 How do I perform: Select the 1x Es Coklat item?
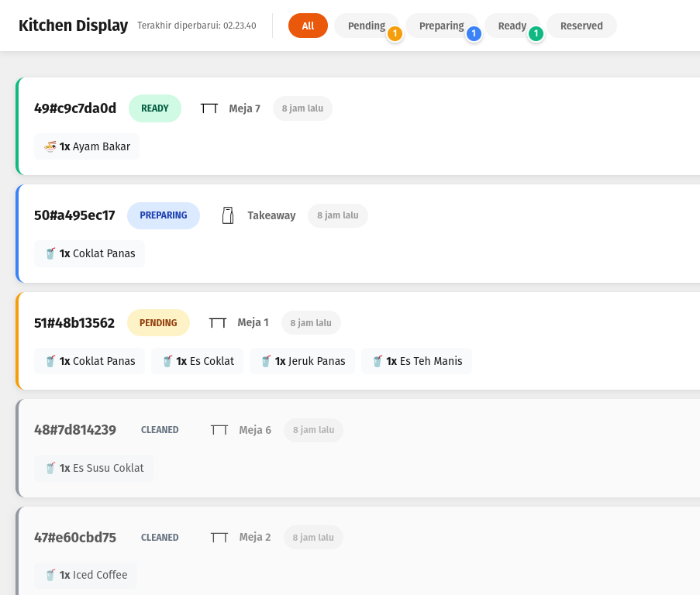pos(198,361)
